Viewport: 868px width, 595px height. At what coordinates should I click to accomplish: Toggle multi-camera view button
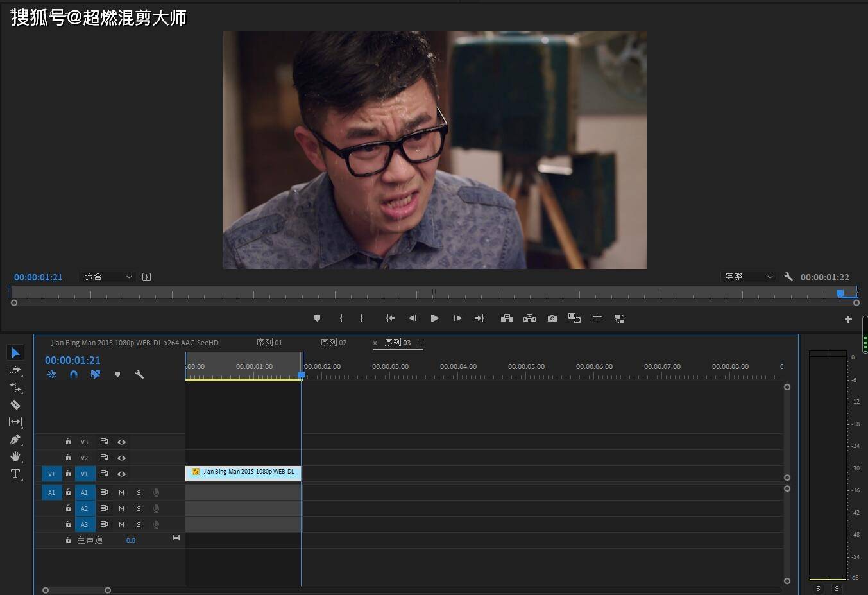[619, 318]
